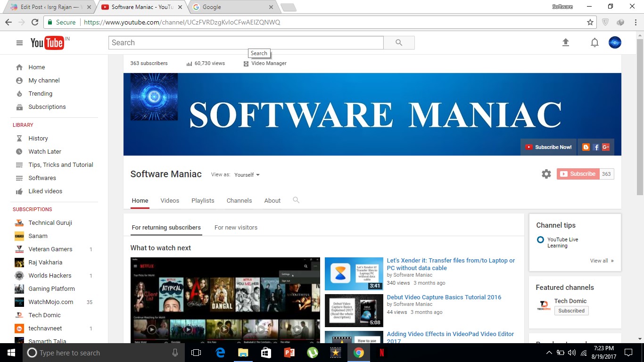Go back in browser history
This screenshot has width=644, height=362.
pyautogui.click(x=8, y=22)
